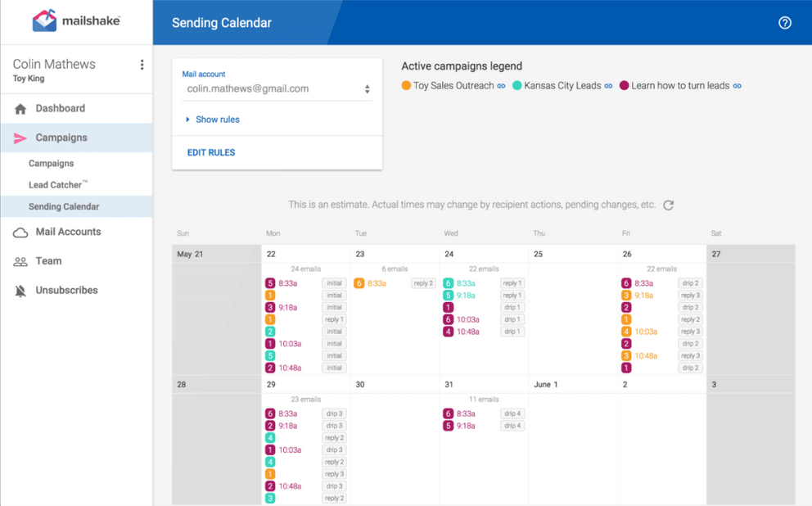Viewport: 812px width, 506px height.
Task: Click the 10:48a time on May 26
Action: 647,356
